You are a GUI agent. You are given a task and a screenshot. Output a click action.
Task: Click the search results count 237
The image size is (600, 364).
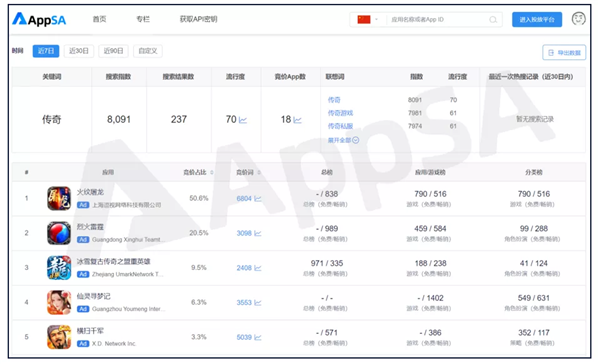(179, 120)
